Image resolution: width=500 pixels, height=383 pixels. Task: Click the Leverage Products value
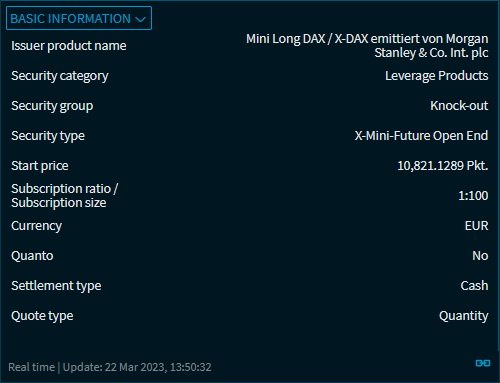point(437,76)
